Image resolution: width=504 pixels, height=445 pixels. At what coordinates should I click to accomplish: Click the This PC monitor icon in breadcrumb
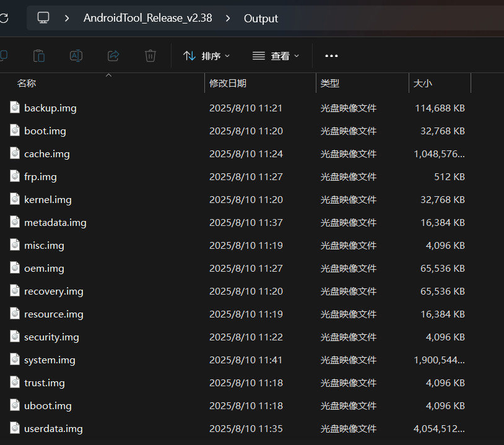[x=43, y=18]
